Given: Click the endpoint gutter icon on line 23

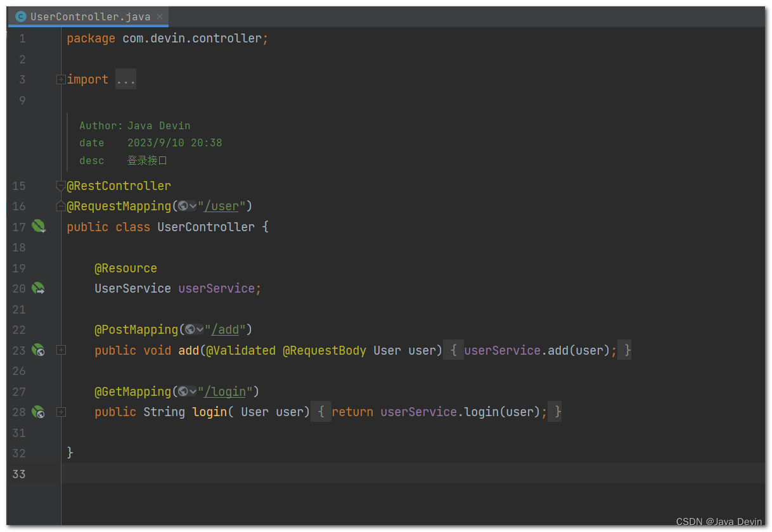Looking at the screenshot, I should click(x=39, y=350).
